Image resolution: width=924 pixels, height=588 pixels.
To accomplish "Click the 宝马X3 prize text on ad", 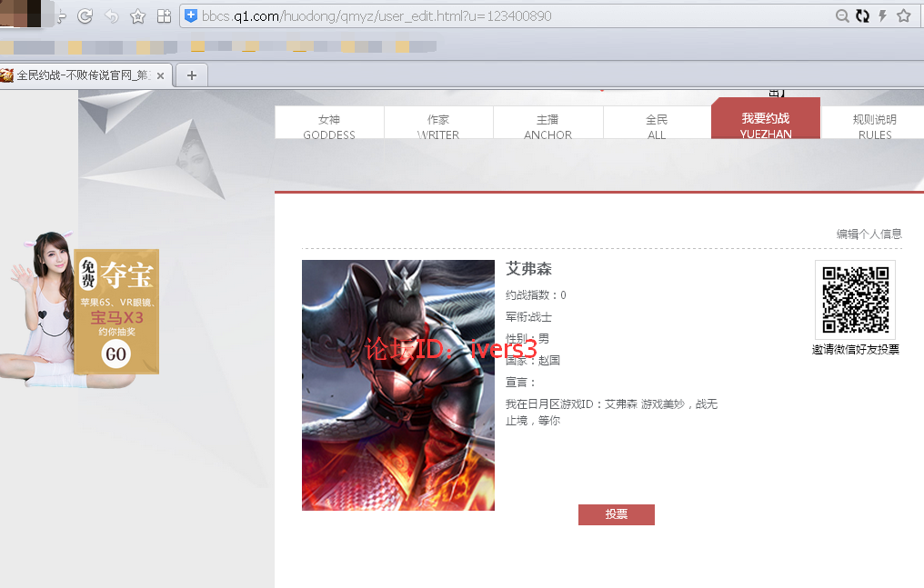I will [116, 318].
